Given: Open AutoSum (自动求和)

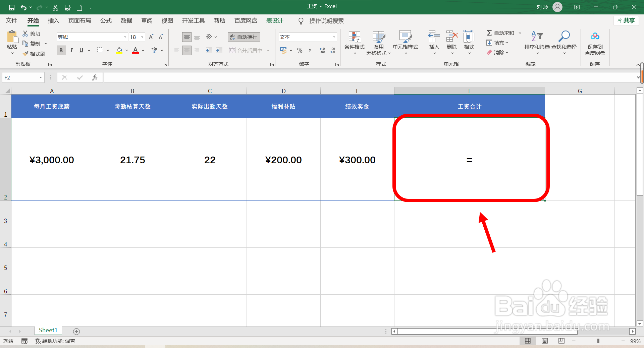Looking at the screenshot, I should [502, 33].
